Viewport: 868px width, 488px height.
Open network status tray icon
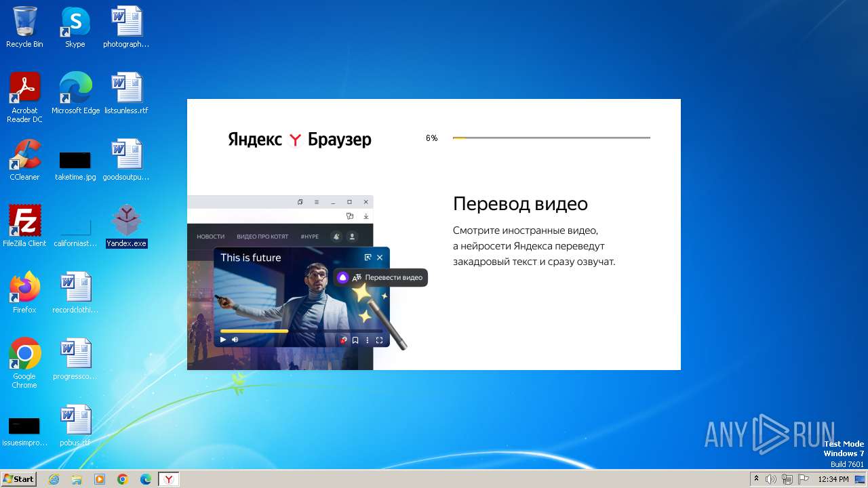787,479
